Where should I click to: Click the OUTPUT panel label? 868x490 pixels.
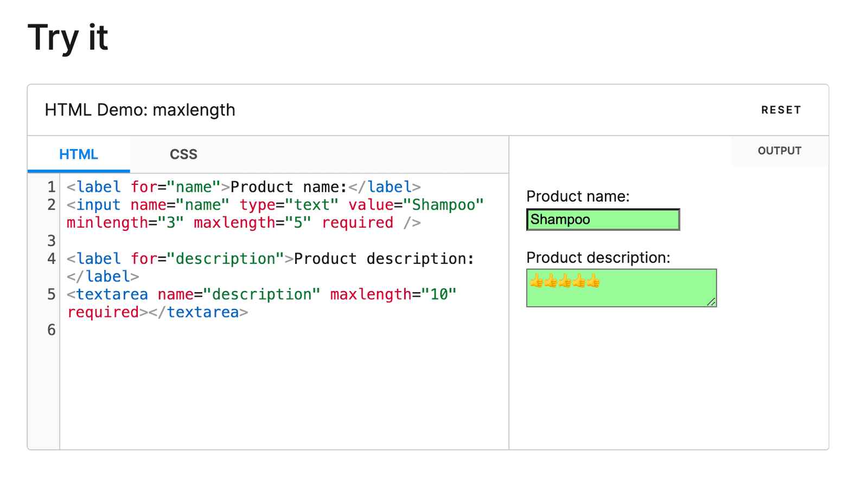(x=779, y=151)
